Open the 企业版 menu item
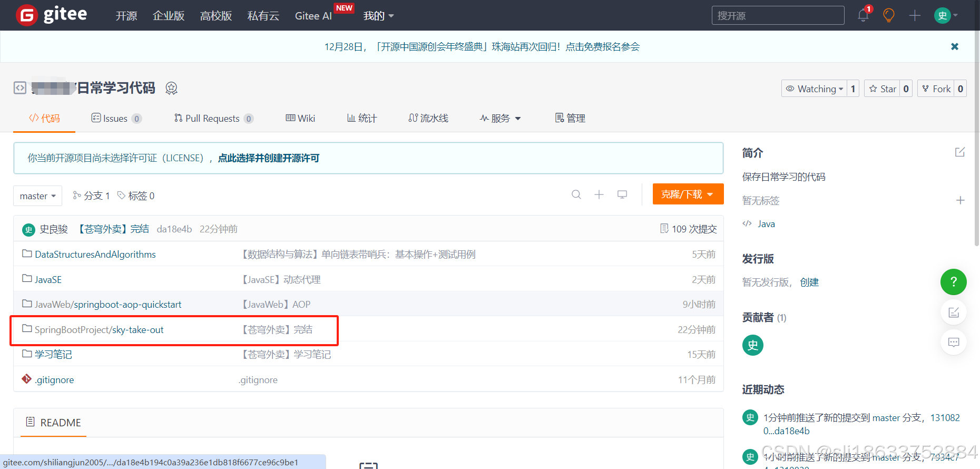This screenshot has width=980, height=469. (169, 16)
